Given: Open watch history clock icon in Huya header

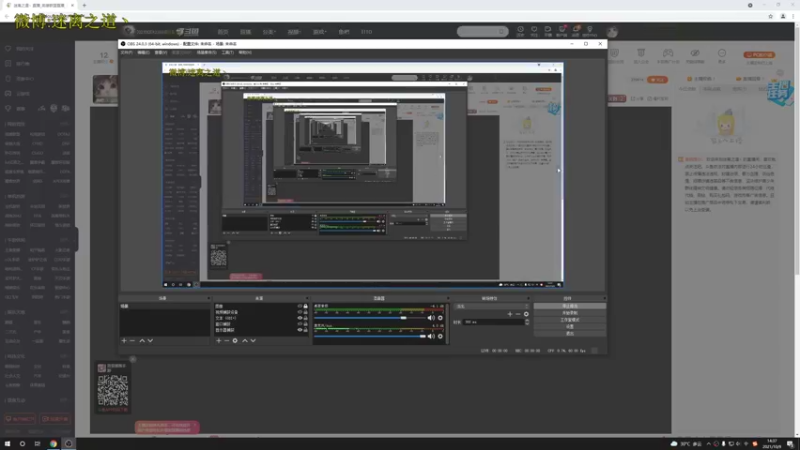Looking at the screenshot, I should (x=520, y=31).
